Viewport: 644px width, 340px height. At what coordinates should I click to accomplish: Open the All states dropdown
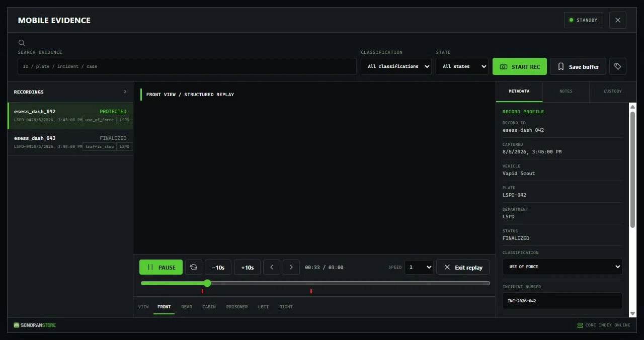[462, 66]
